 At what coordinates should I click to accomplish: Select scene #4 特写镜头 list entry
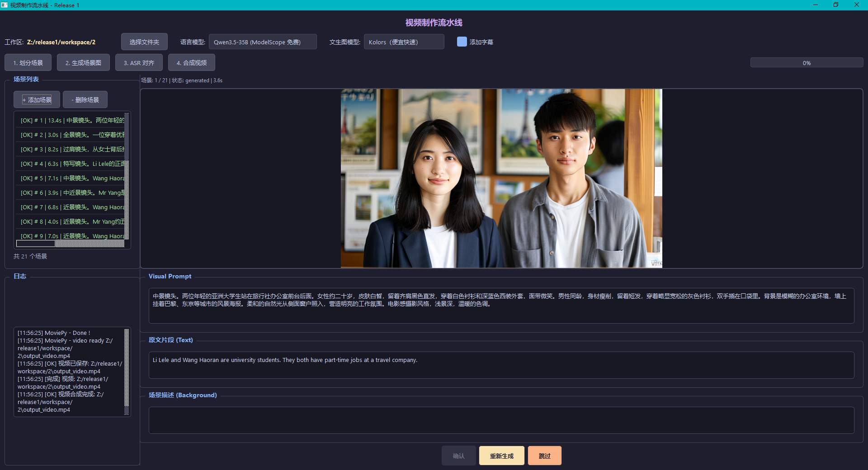point(72,164)
